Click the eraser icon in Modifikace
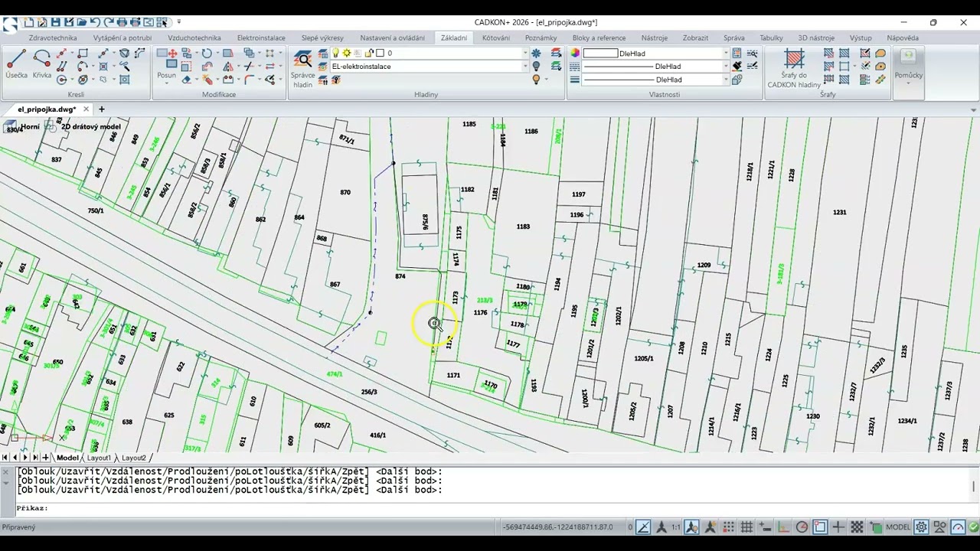The width and height of the screenshot is (980, 551). coord(186,80)
